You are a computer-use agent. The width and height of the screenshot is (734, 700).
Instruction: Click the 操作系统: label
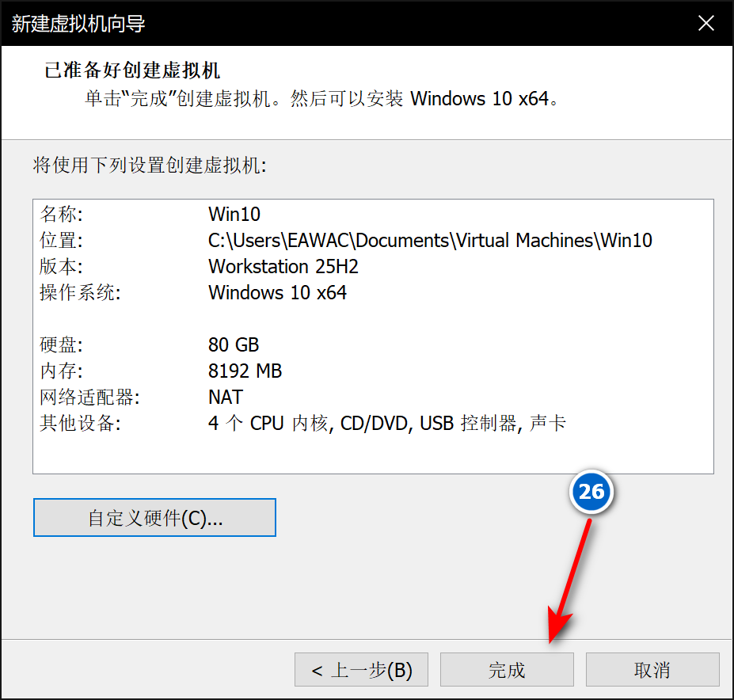[x=80, y=293]
